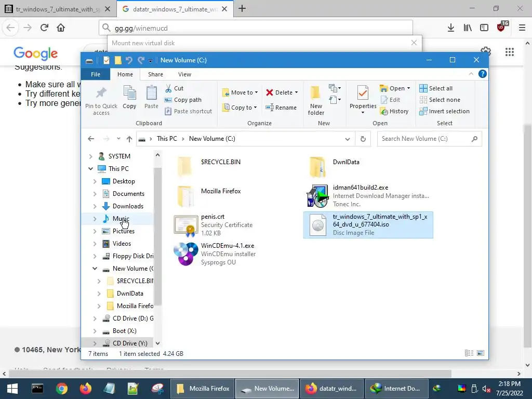Screen dimensions: 532x399
Task: Switch to the Home ribbon tab
Action: tap(125, 74)
